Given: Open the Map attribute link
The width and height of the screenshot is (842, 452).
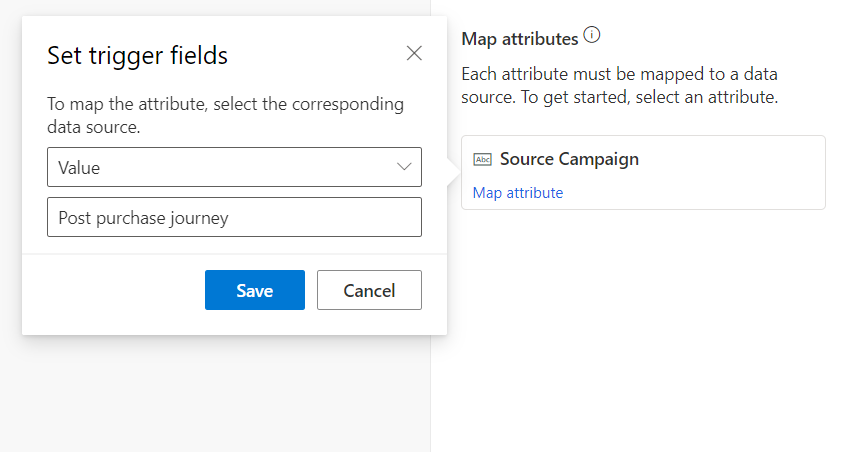Looking at the screenshot, I should click(x=517, y=193).
